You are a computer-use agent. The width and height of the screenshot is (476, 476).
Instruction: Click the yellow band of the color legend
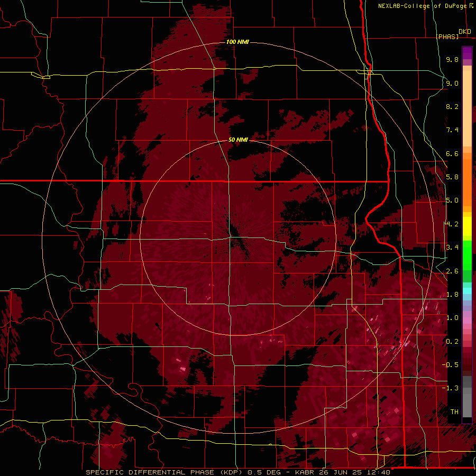coord(467,226)
